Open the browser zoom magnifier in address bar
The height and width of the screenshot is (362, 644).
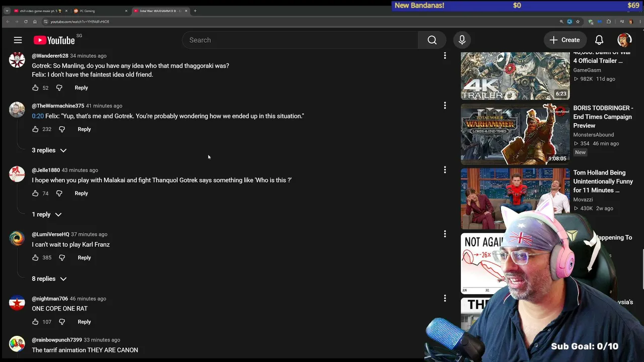(561, 22)
